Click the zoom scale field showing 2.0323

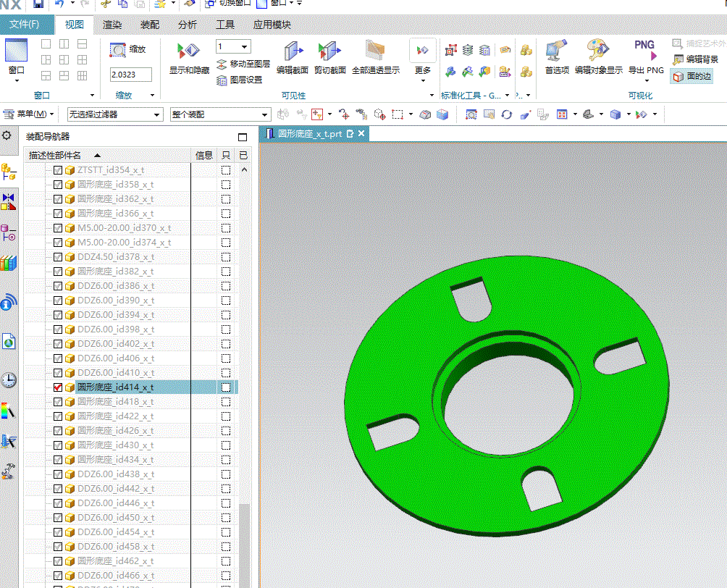pyautogui.click(x=131, y=75)
